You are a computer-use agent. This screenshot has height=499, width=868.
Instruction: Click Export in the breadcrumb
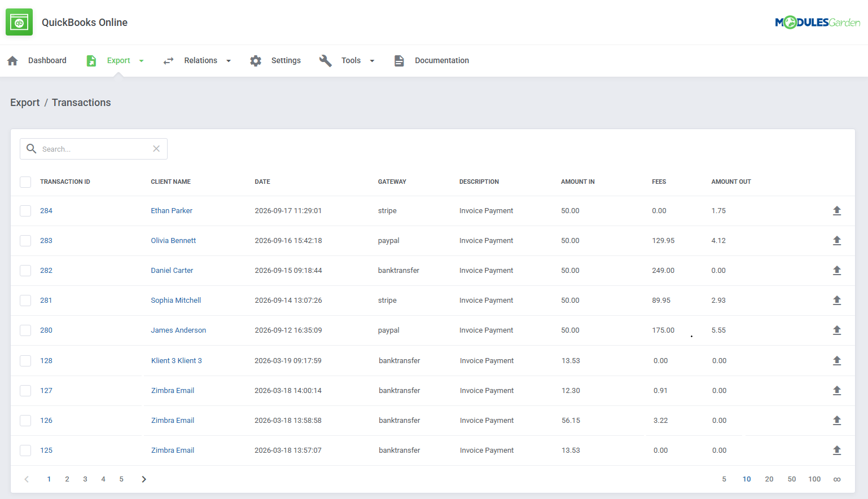(25, 103)
